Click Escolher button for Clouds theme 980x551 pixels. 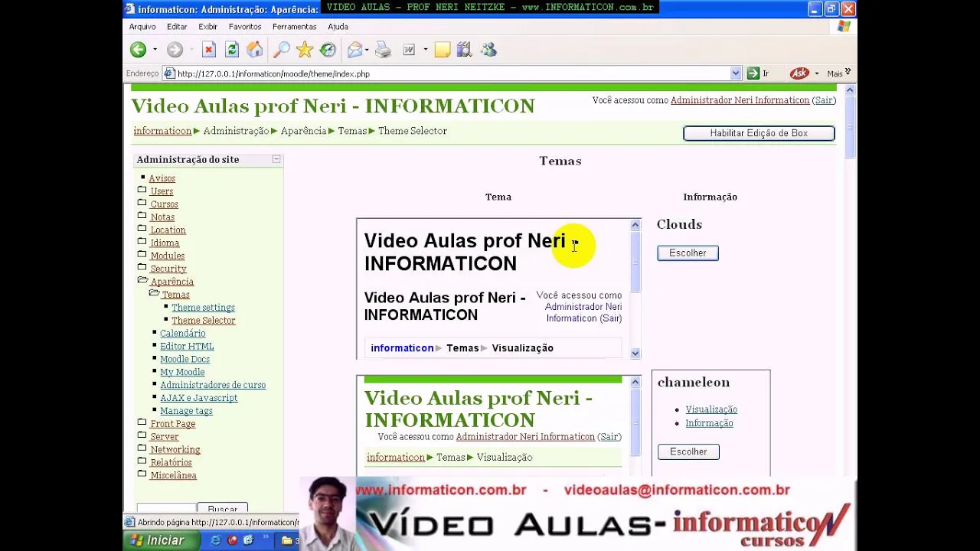688,253
